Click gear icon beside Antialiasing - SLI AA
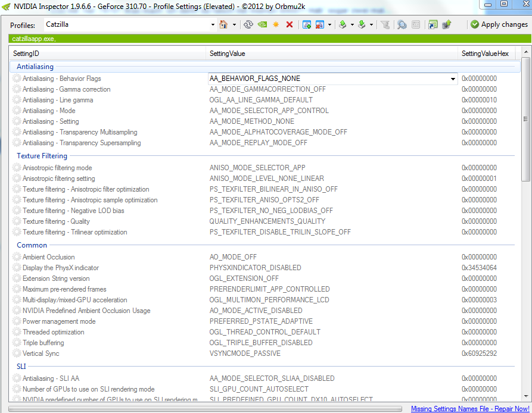The width and height of the screenshot is (532, 413). (x=17, y=378)
